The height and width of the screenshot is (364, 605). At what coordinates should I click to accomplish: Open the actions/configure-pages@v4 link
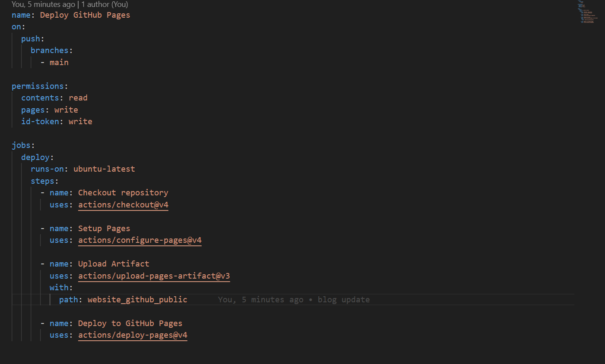(140, 240)
